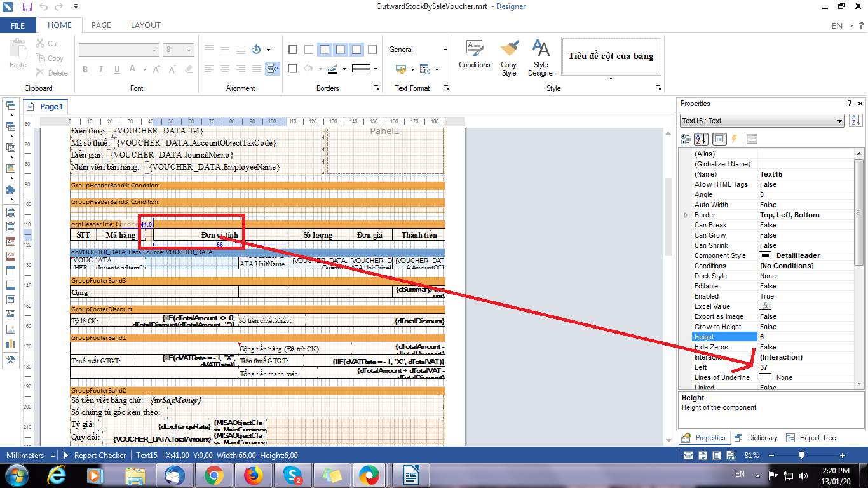Viewport: 868px width, 488px height.
Task: Open Skype from the taskbar
Action: click(292, 475)
